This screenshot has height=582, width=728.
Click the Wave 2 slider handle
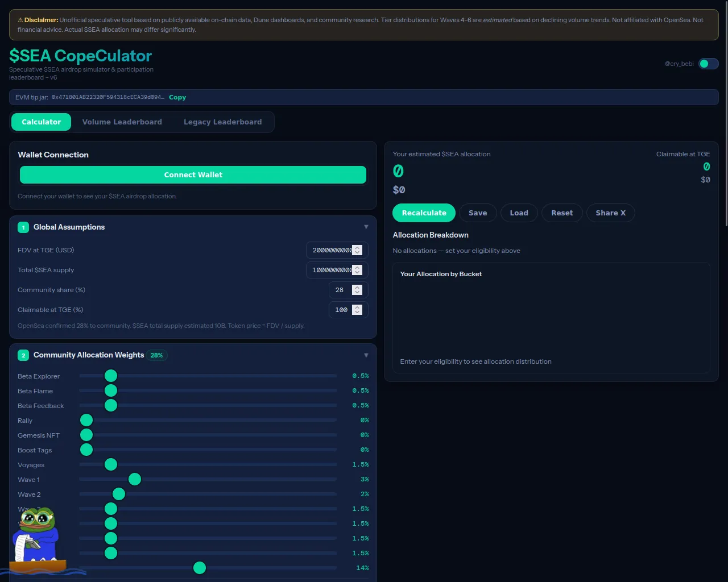click(x=119, y=494)
